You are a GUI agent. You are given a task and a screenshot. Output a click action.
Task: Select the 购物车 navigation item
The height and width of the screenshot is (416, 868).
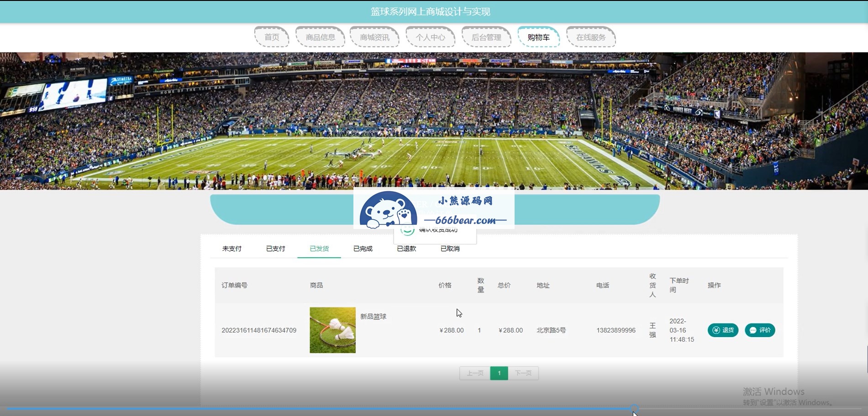pyautogui.click(x=539, y=37)
